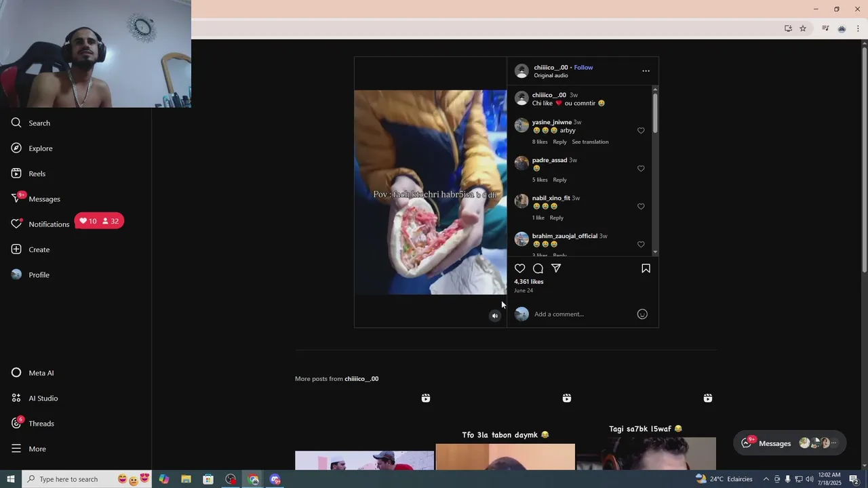868x488 pixels.
Task: Open the Tagi sa7bk l5waf reel
Action: click(646, 430)
